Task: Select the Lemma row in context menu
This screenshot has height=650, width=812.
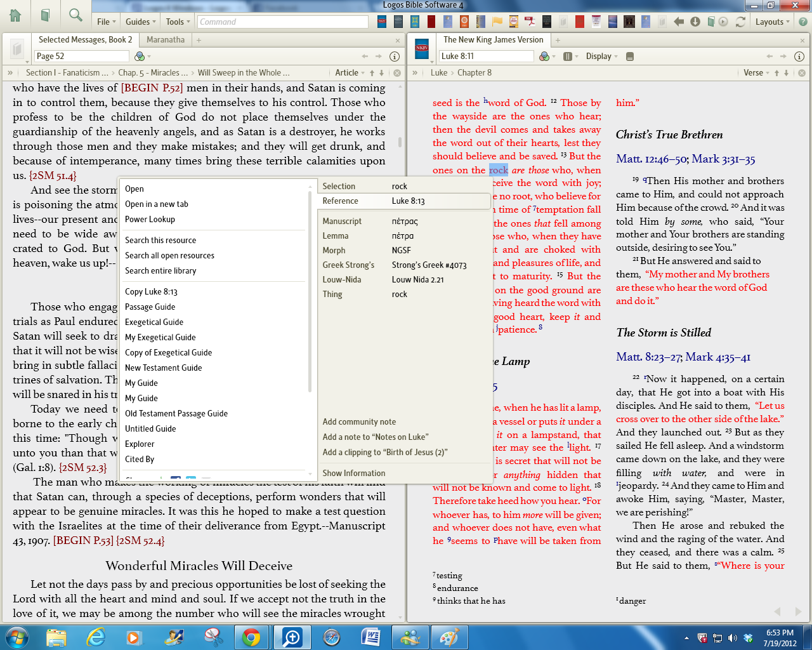Action: pyautogui.click(x=403, y=236)
